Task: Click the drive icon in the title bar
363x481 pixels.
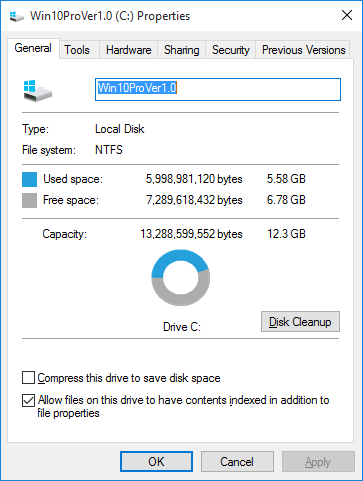Action: click(x=16, y=16)
